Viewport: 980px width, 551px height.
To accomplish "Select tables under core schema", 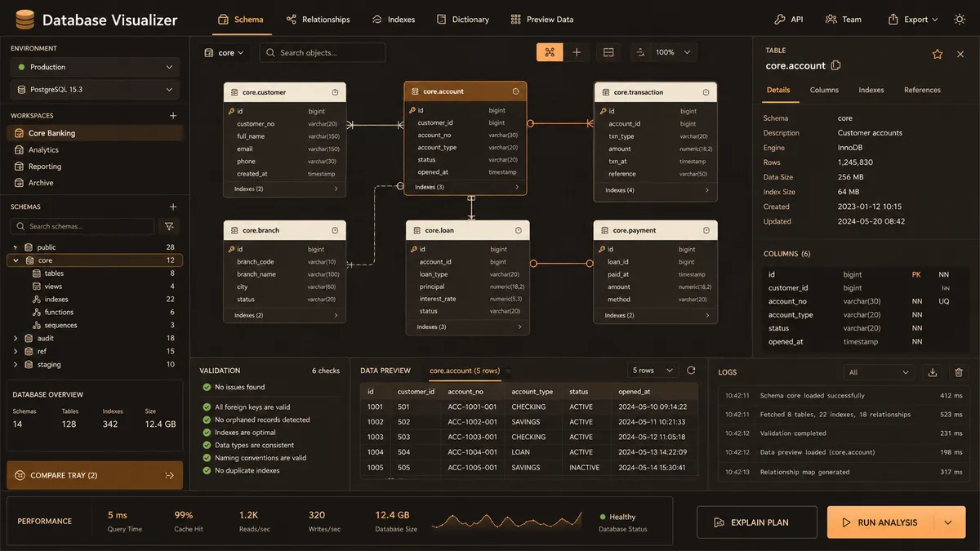I will click(103, 273).
